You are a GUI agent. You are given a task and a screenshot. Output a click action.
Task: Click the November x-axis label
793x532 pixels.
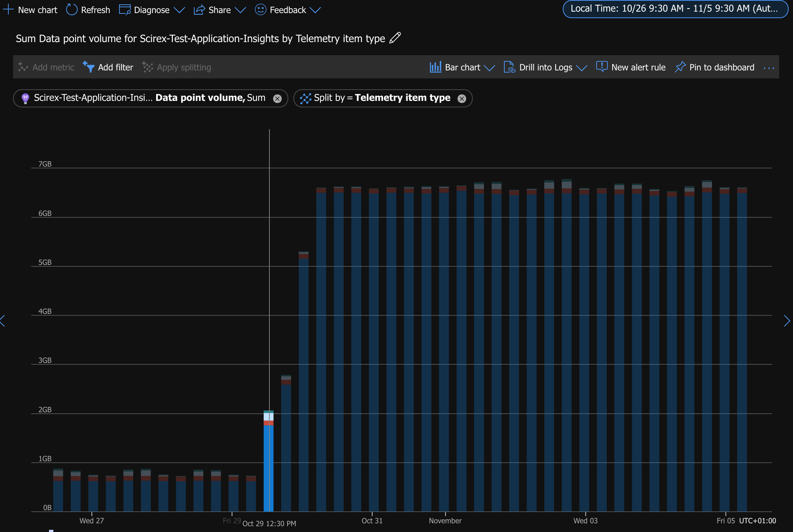click(445, 520)
